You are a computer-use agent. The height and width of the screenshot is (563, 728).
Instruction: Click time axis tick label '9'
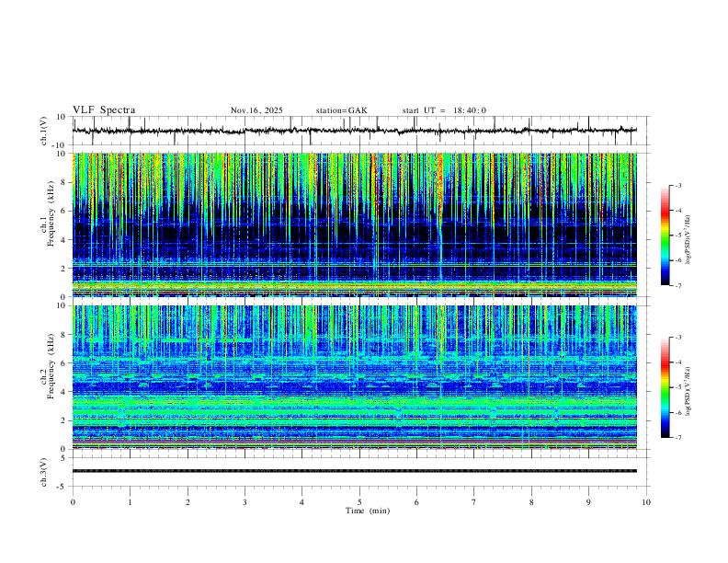click(588, 502)
